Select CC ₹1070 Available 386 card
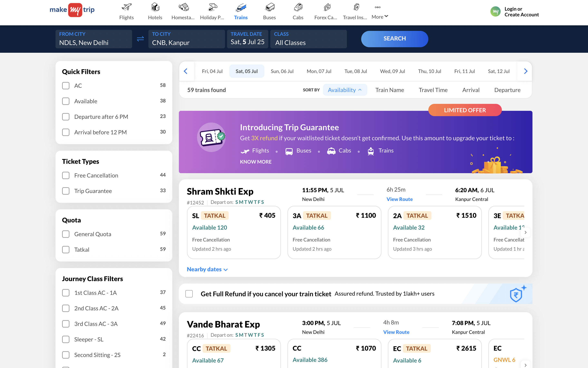The height and width of the screenshot is (368, 588). pyautogui.click(x=334, y=353)
